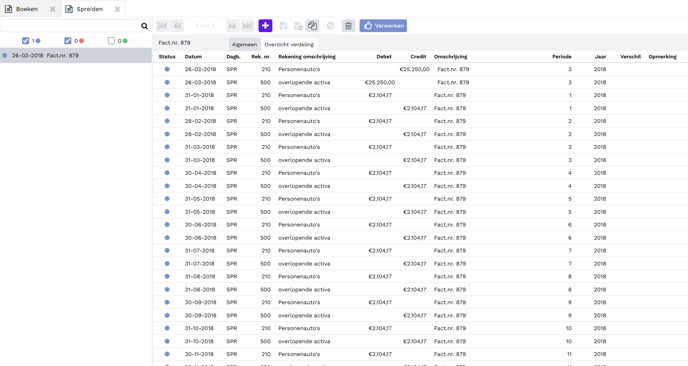This screenshot has width=688, height=366.
Task: Toggle the red status filter checkbox
Action: coord(68,41)
